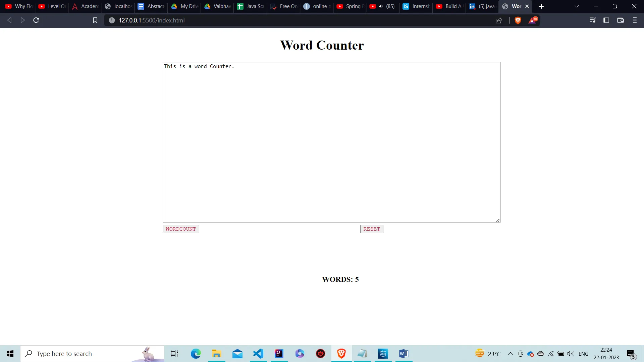Open the media playback controls icon
The width and height of the screenshot is (644, 362).
593,20
